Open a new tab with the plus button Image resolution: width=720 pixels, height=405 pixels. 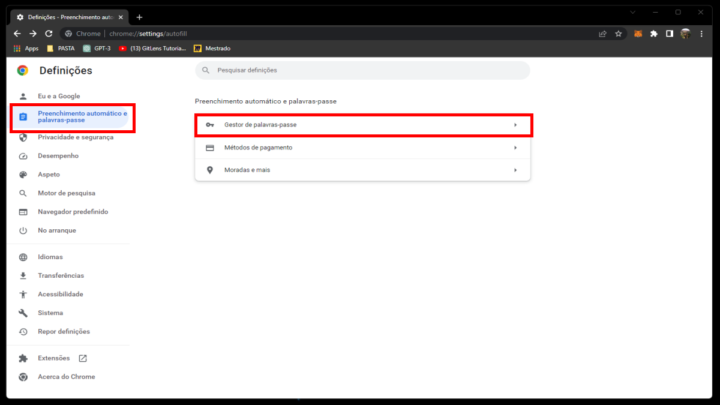(139, 17)
